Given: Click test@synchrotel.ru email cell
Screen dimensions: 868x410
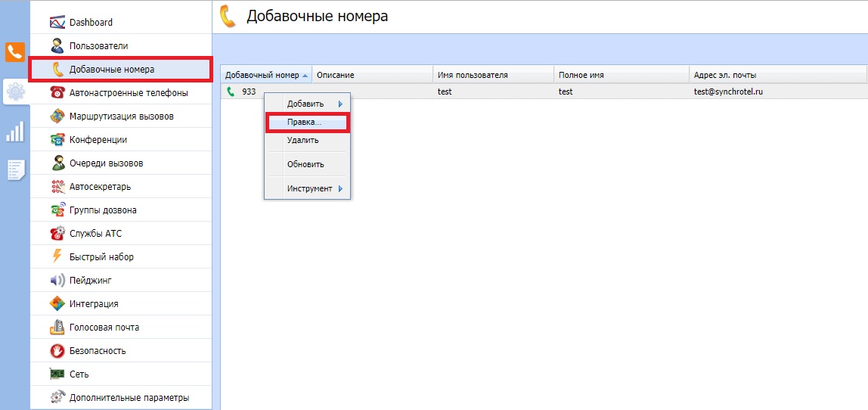Looking at the screenshot, I should (729, 92).
